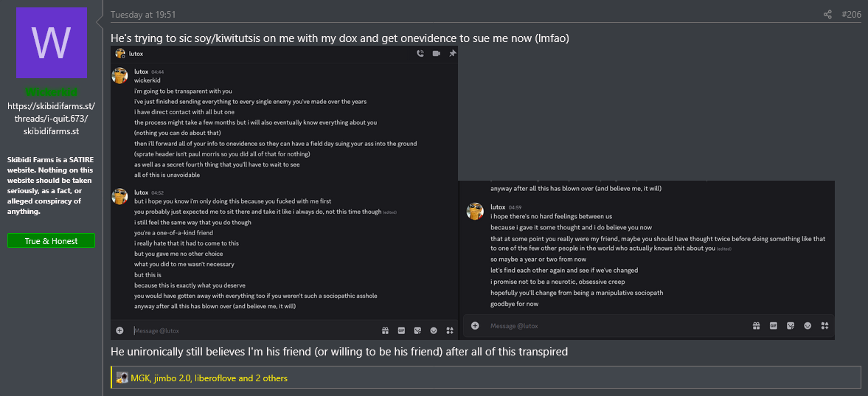Click the True & Honest badge
The width and height of the screenshot is (868, 396).
coord(52,241)
